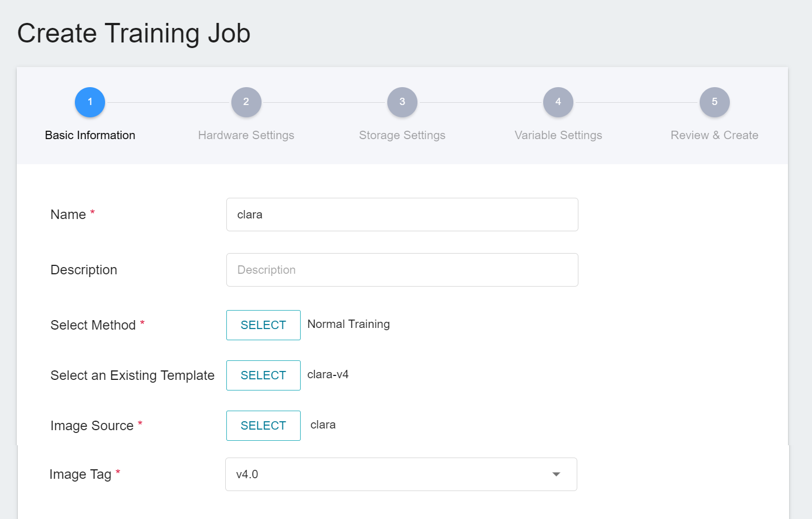
Task: Focus the Name field containing clara
Action: (402, 215)
